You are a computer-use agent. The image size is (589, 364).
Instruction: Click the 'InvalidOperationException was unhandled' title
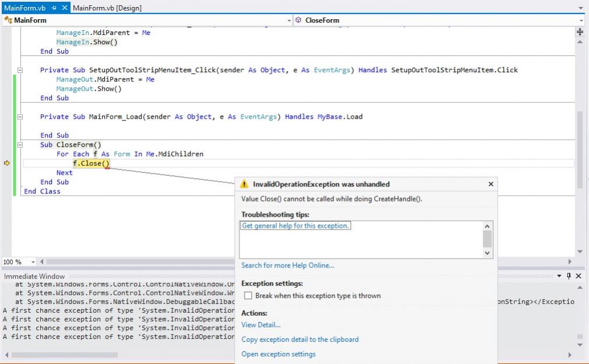click(321, 184)
